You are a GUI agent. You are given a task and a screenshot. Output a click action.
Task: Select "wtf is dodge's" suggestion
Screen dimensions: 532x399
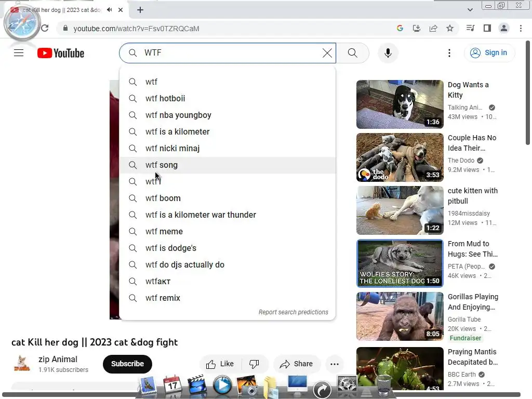tap(228, 248)
